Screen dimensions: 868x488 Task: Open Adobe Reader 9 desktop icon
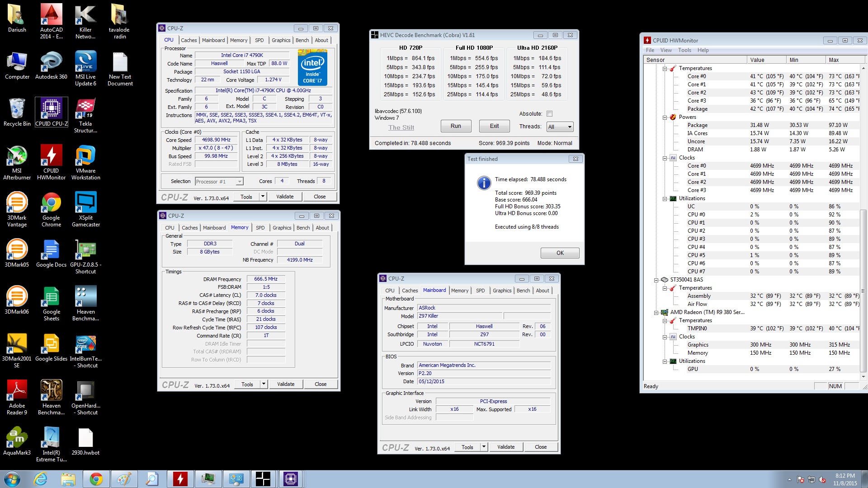coord(17,398)
